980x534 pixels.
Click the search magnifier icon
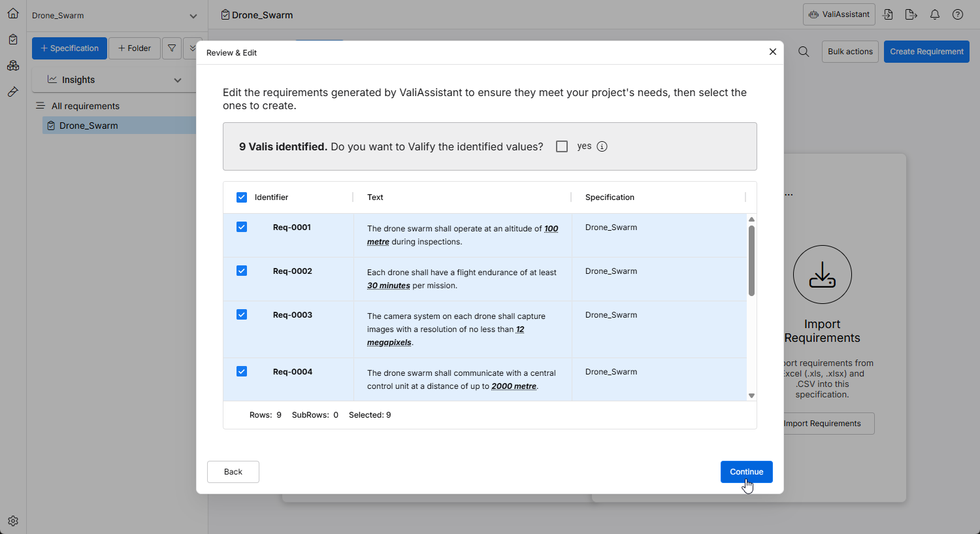[x=804, y=52]
